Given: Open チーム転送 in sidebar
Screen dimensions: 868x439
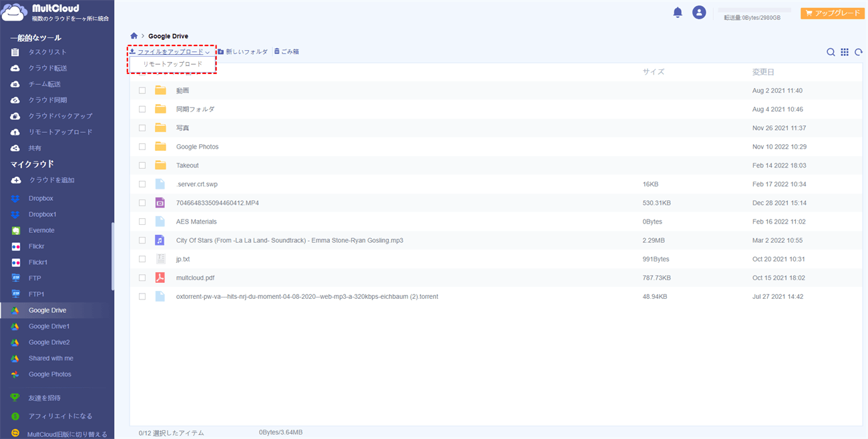Looking at the screenshot, I should 44,84.
